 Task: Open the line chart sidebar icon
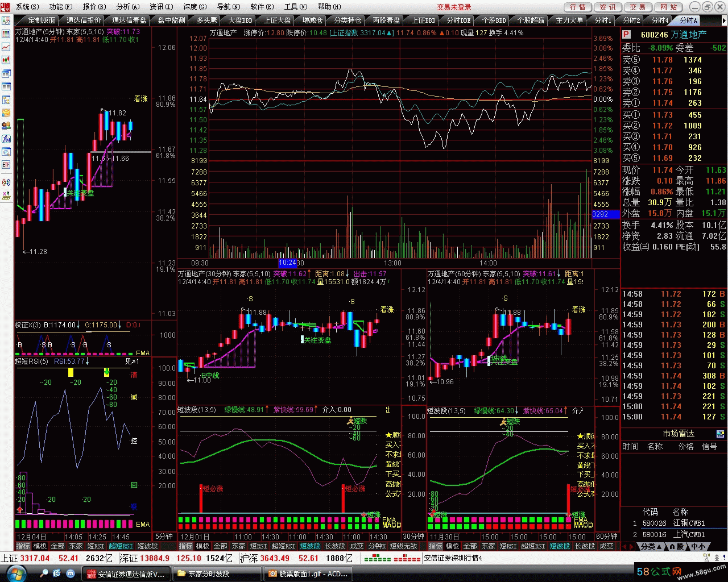(x=6, y=47)
